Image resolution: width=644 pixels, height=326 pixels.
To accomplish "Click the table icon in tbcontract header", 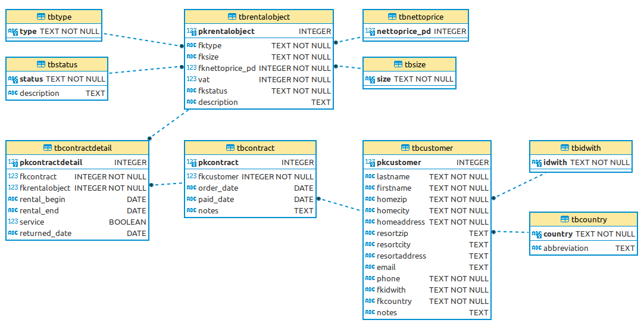I will point(232,148).
